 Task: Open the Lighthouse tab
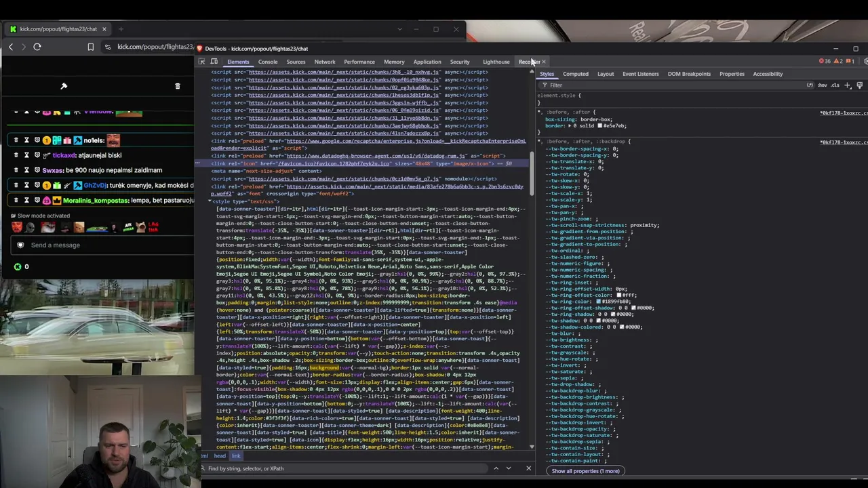click(496, 62)
